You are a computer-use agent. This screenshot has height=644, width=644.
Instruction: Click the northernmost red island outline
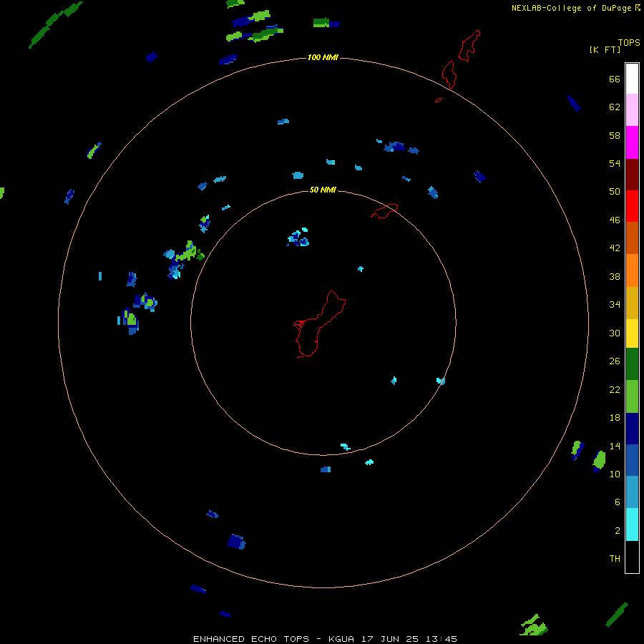click(x=469, y=46)
